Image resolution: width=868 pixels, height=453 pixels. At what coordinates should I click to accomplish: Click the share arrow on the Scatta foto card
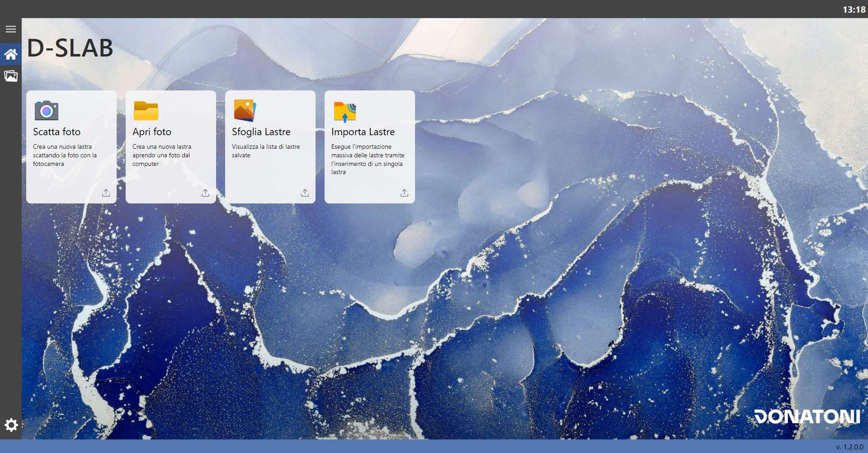click(x=106, y=193)
